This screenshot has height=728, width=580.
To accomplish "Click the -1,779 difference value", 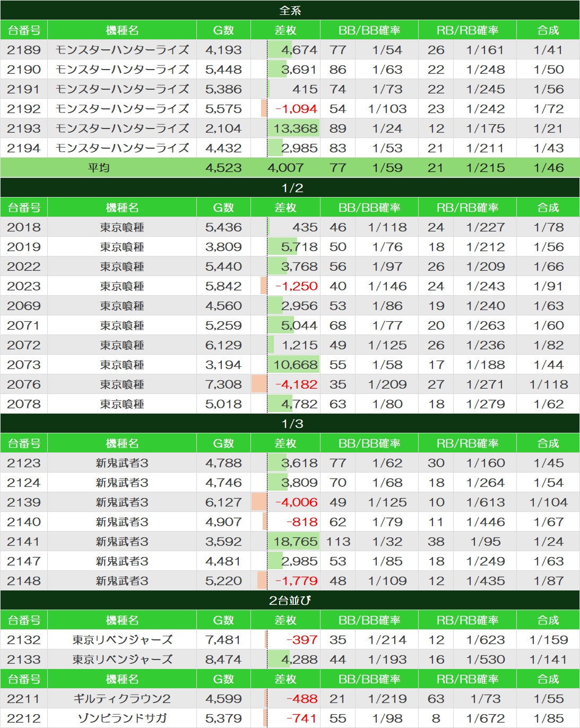I will [x=296, y=581].
